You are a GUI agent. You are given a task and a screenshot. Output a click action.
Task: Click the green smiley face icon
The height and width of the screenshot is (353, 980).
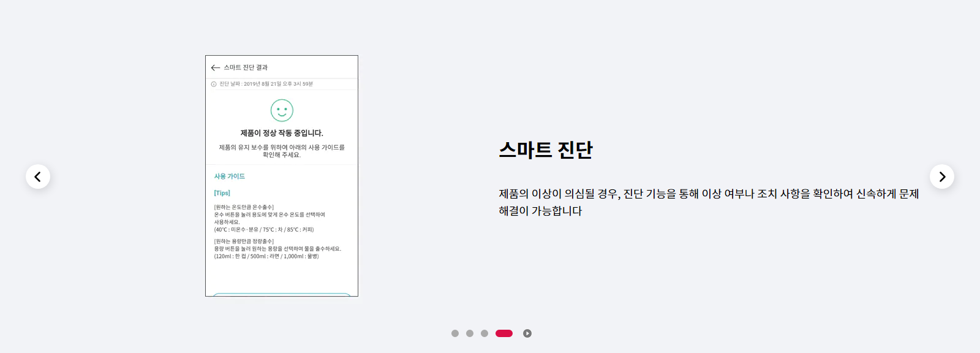282,110
